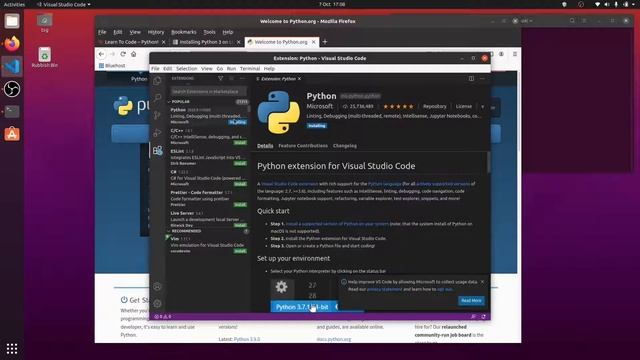Image resolution: width=640 pixels, height=360 pixels.
Task: Click Firefox reload page button
Action: click(123, 54)
